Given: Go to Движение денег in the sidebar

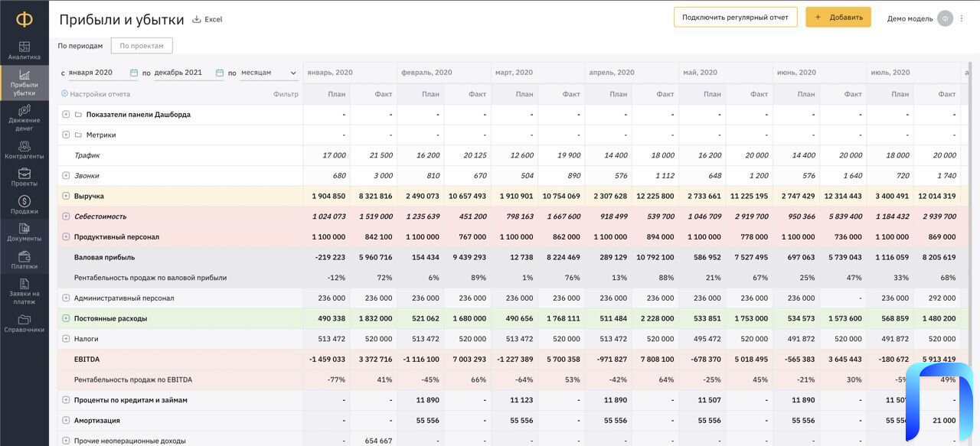Looking at the screenshot, I should click(24, 119).
